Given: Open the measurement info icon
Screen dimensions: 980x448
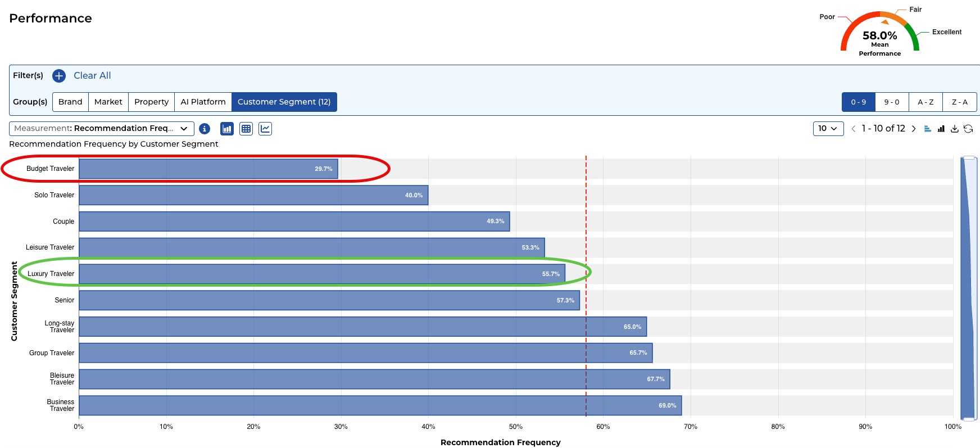Looking at the screenshot, I should (205, 129).
